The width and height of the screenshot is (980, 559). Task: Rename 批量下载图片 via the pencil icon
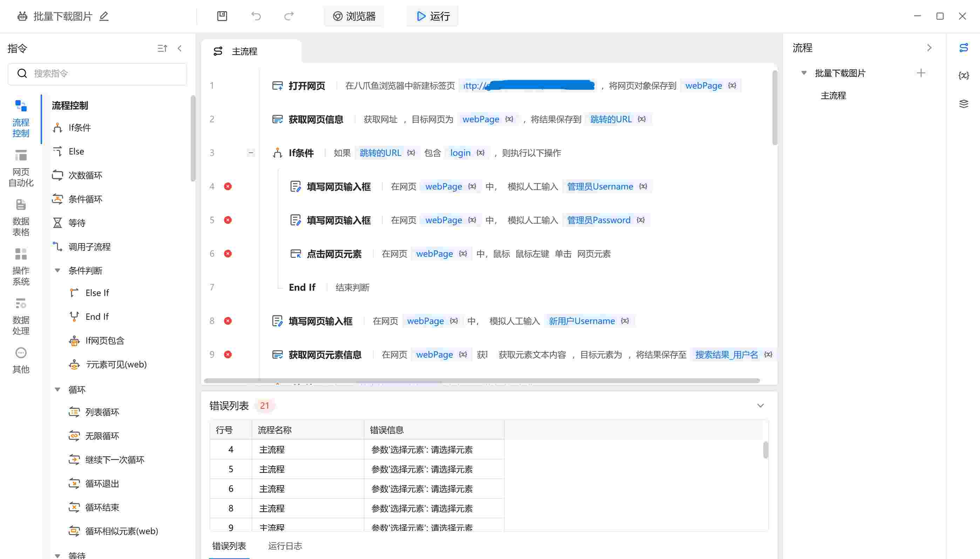click(x=103, y=16)
